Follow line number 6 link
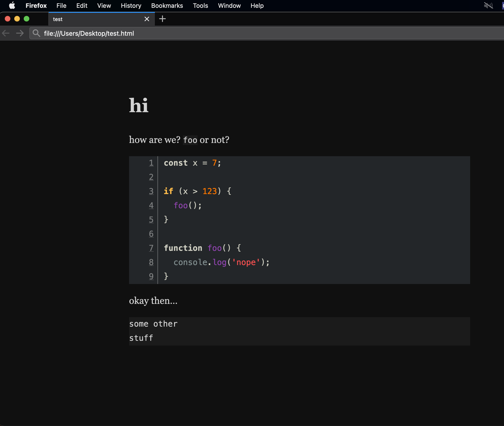 pyautogui.click(x=151, y=234)
